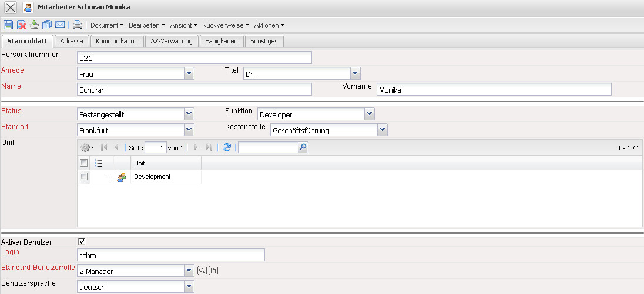Click the envelope email icon in toolbar
The width and height of the screenshot is (644, 294).
[x=60, y=25]
